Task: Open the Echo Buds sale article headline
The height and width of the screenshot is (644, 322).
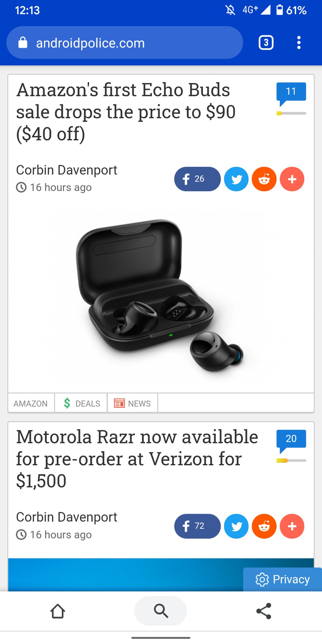Action: [126, 112]
